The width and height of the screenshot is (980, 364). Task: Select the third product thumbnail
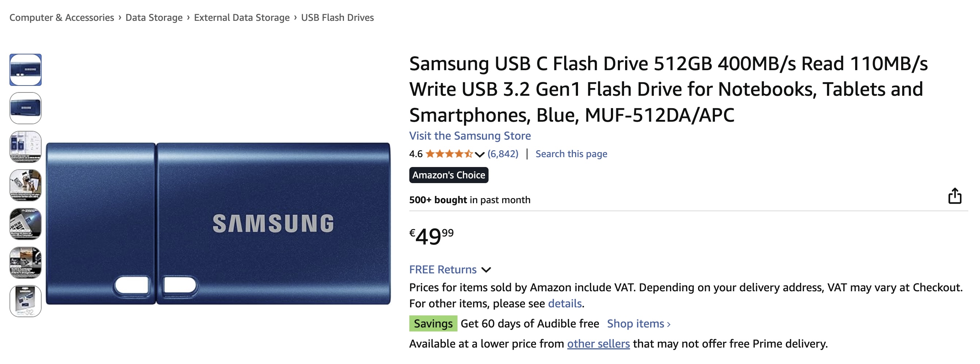(26, 147)
